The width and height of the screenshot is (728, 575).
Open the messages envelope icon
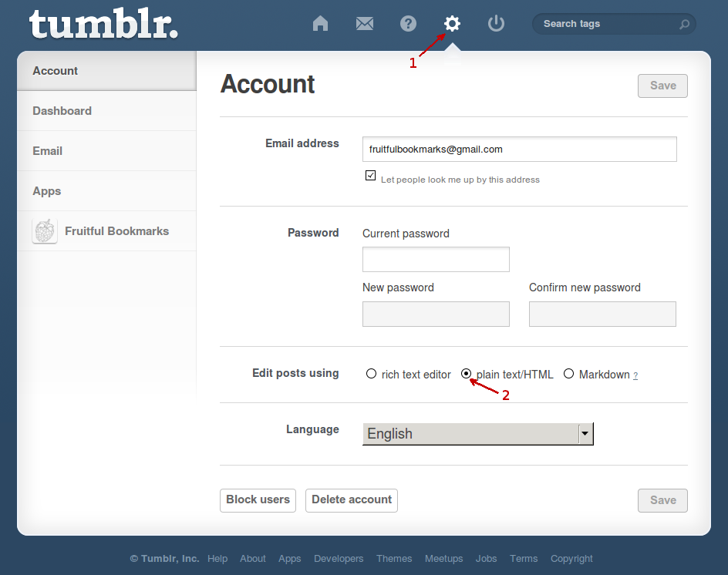[x=364, y=23]
